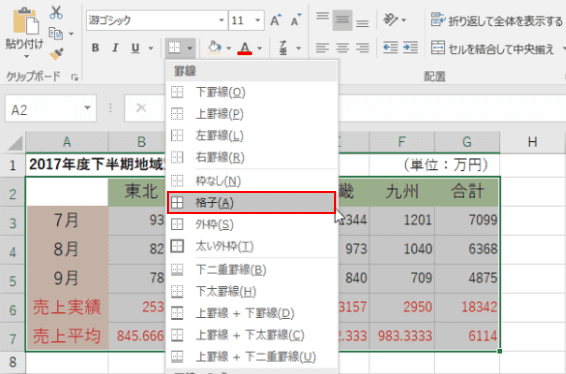Screen dimensions: 566x374
Task: Open the 游ゴシック font name dropdown
Action: pos(222,20)
